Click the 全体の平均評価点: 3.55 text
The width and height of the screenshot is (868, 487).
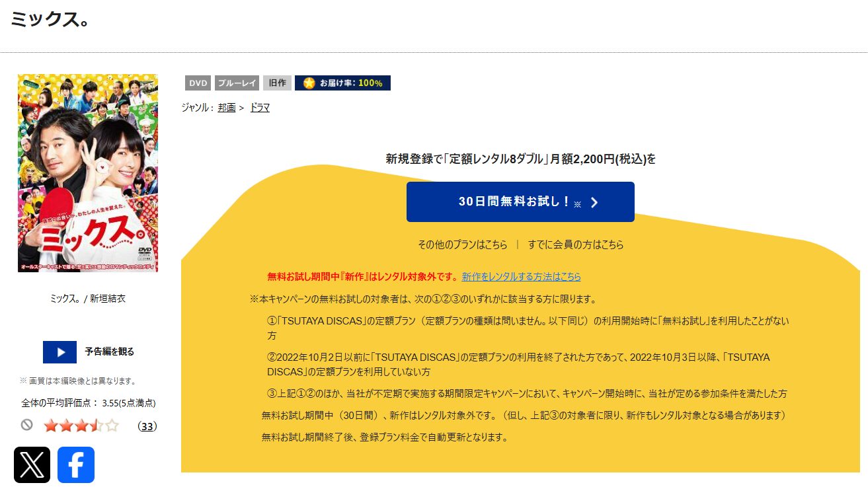coord(89,403)
